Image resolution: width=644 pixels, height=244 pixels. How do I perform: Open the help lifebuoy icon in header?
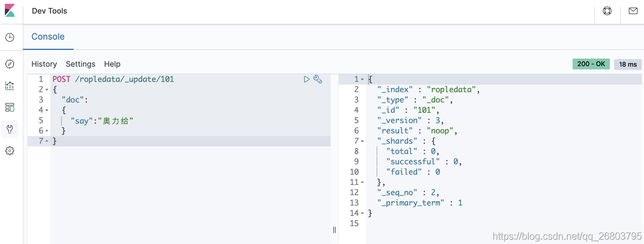click(607, 11)
